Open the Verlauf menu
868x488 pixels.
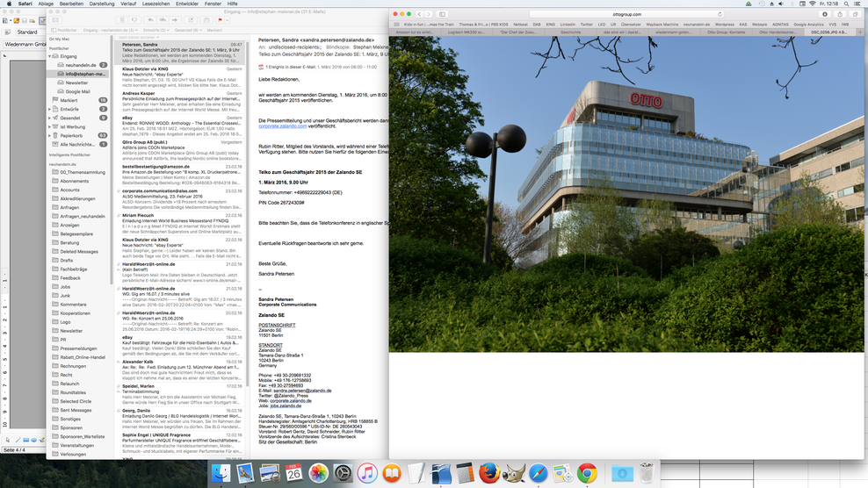coord(128,4)
